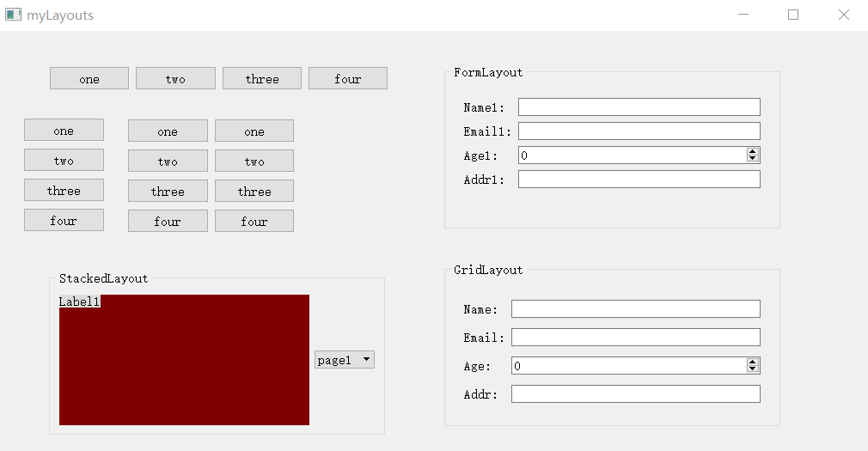Click 'one' in the separate leftmost button column
The image size is (868, 451).
64,130
